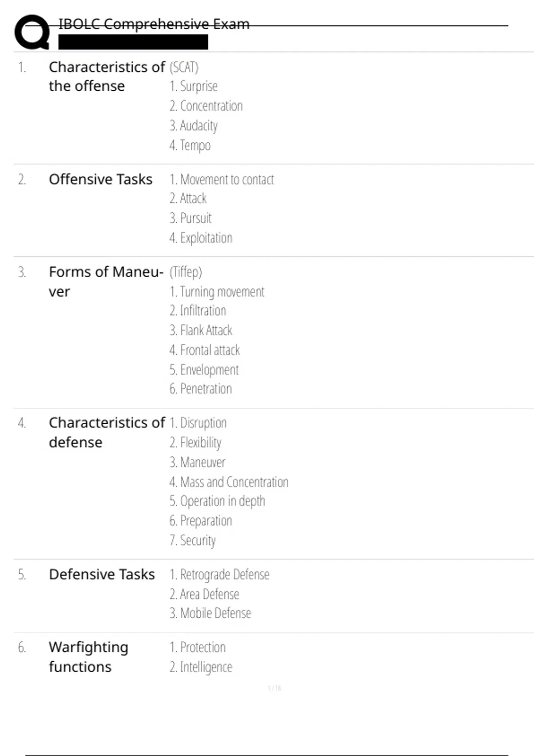Select the Forms of Maneuver heading
Viewport: 534px width, 756px height.
click(106, 281)
